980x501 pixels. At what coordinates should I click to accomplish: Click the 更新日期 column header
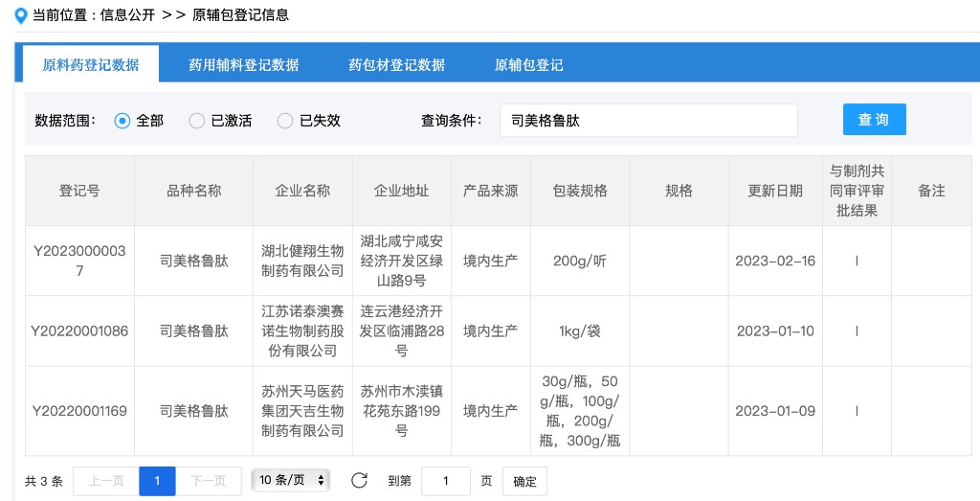pyautogui.click(x=775, y=191)
